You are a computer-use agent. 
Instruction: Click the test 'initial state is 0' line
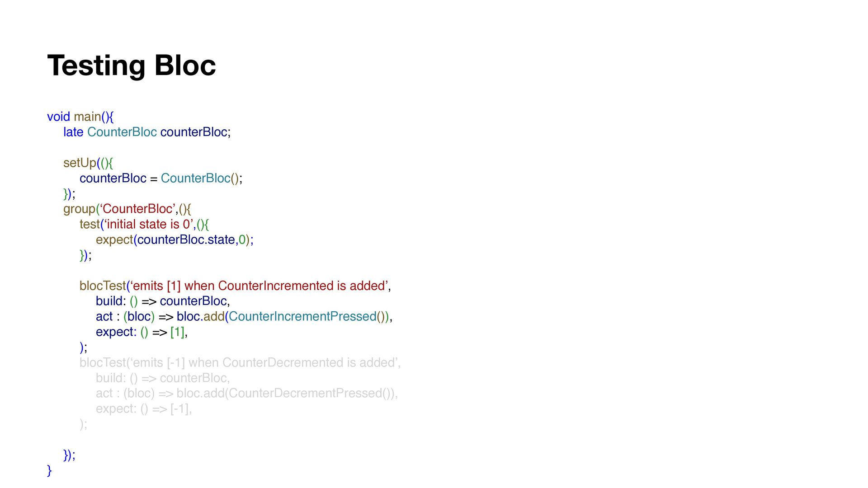pyautogui.click(x=144, y=224)
